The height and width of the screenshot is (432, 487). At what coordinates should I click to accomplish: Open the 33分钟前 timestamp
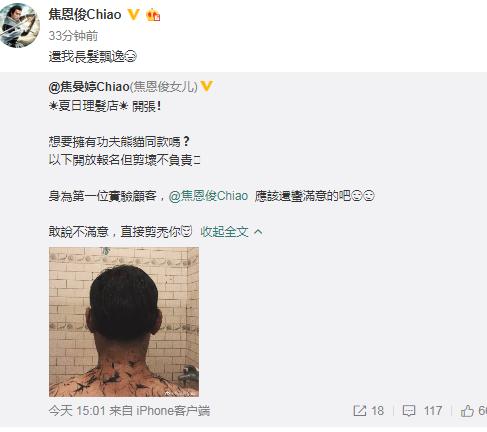(x=73, y=36)
